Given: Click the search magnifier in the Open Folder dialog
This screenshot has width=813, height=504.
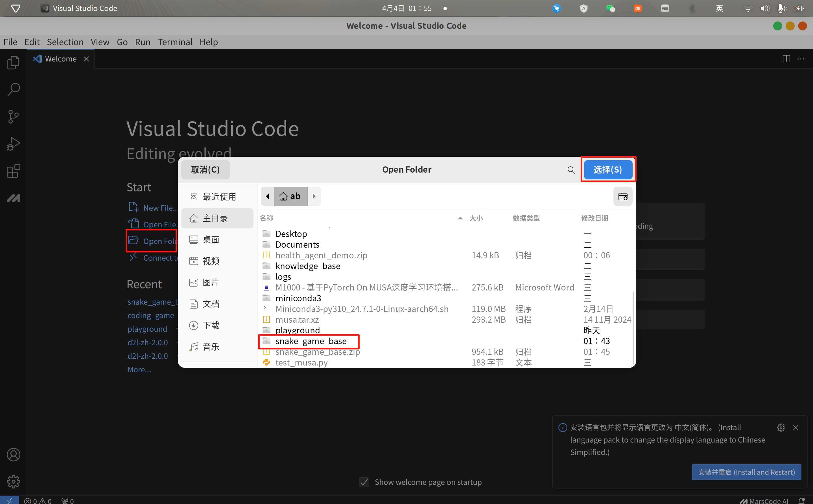Looking at the screenshot, I should pyautogui.click(x=571, y=170).
